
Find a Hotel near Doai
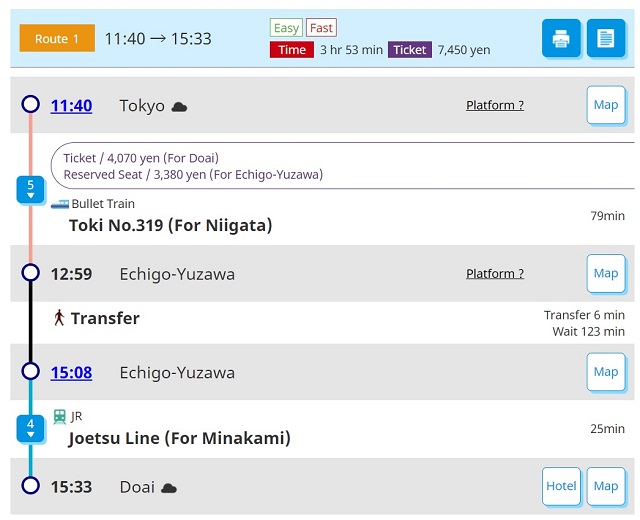click(x=561, y=486)
